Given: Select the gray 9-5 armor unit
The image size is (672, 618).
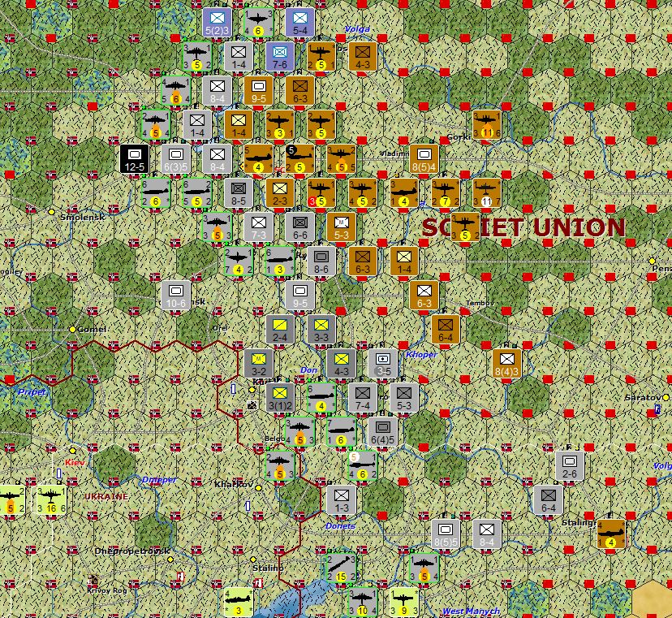Looking at the screenshot, I should click(300, 295).
